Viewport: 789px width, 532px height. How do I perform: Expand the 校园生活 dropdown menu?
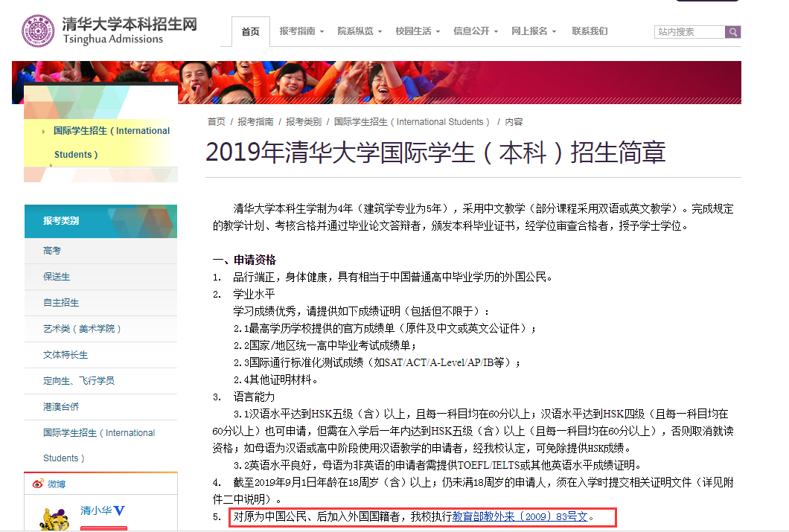click(x=418, y=31)
